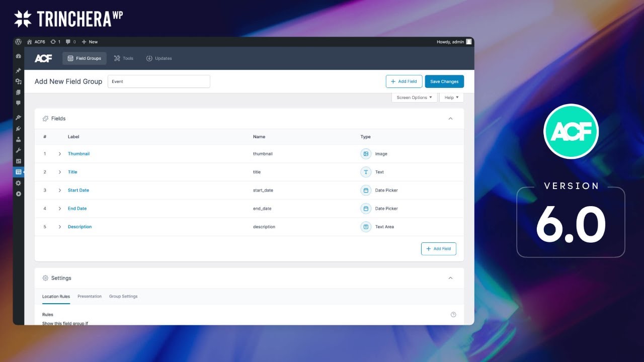644x362 pixels.
Task: Open Users in the admin sidebar
Action: click(19, 140)
